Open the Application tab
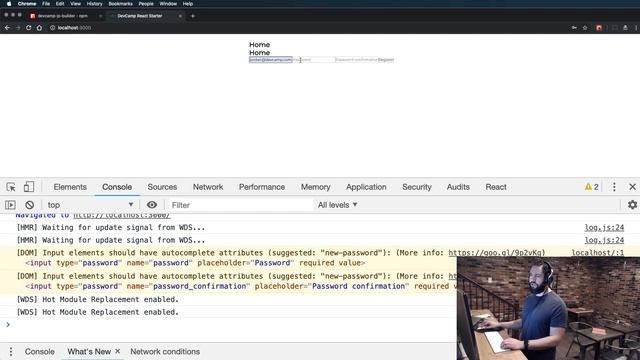The width and height of the screenshot is (640, 360). [366, 187]
